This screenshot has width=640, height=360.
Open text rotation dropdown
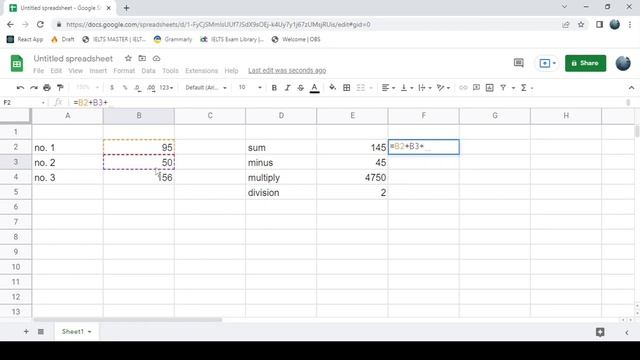point(443,88)
